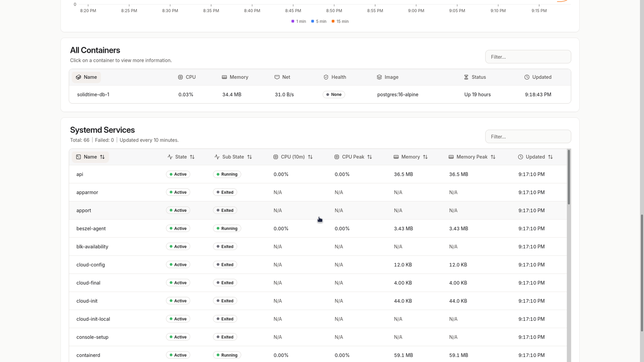Click the Active badge in the apparmor row

coord(178,192)
